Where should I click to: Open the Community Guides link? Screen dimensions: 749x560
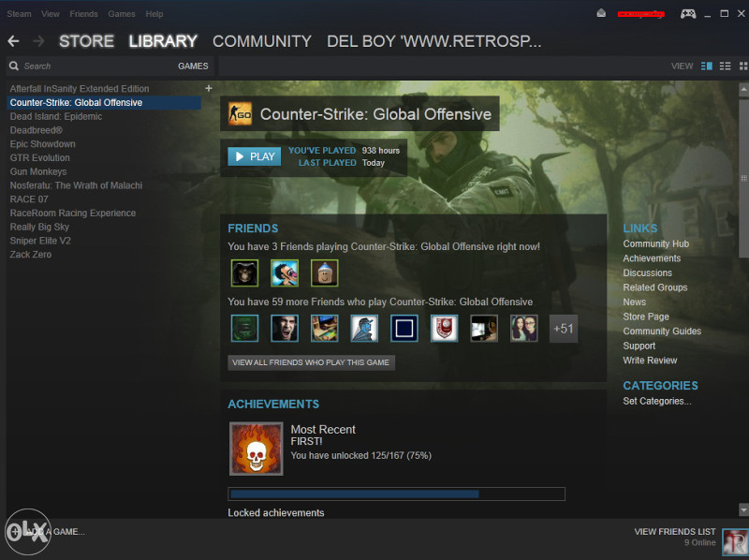click(662, 332)
